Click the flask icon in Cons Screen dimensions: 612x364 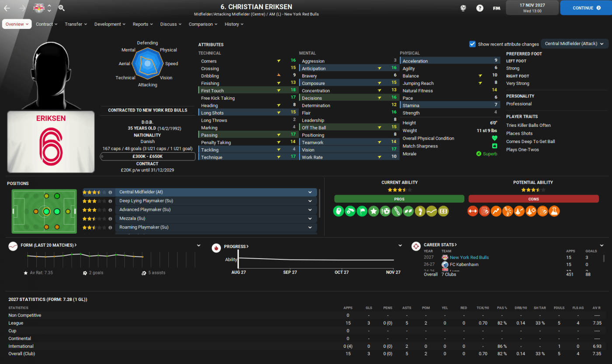pyautogui.click(x=554, y=211)
